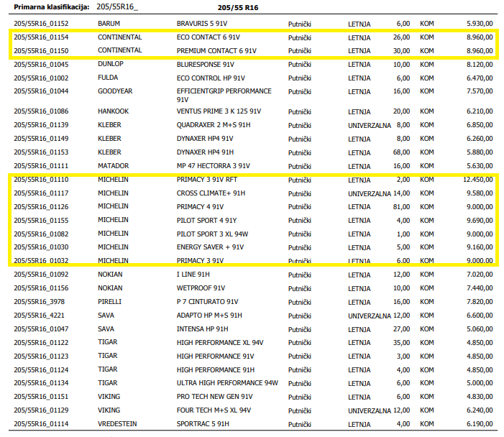Click quantity 68,00

[401, 152]
